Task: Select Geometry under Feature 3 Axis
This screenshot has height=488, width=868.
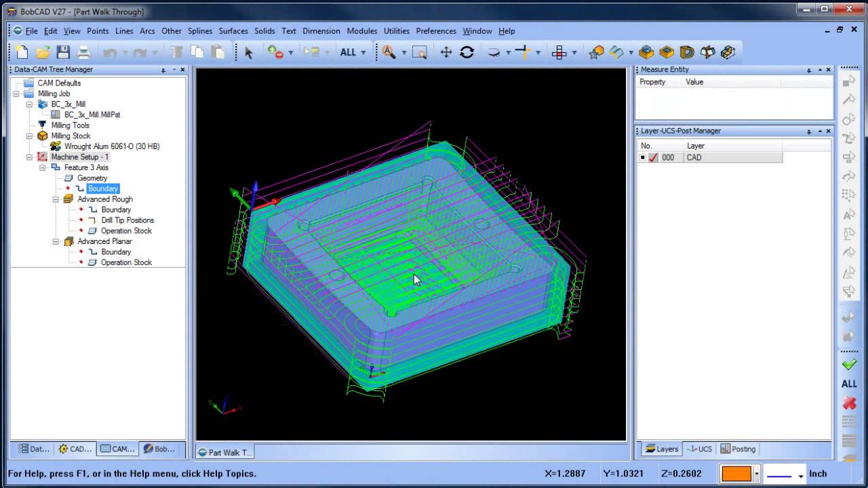Action: [92, 178]
